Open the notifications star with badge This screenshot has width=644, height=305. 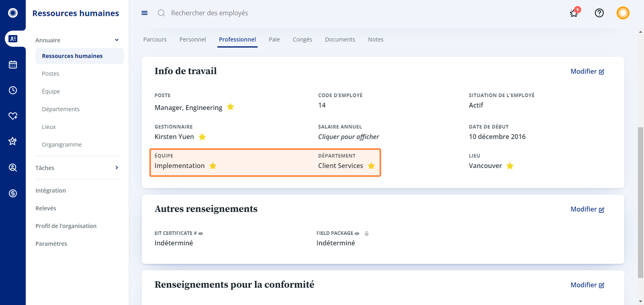(x=574, y=13)
